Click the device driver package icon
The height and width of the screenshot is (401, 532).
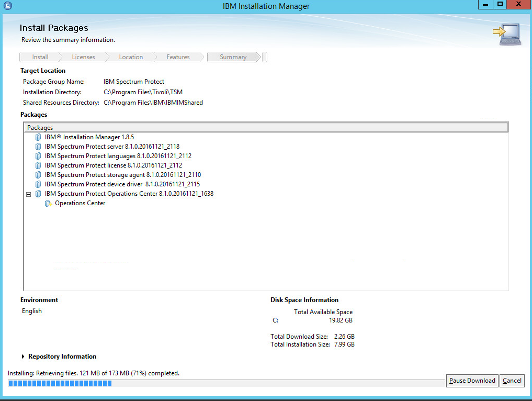(38, 184)
